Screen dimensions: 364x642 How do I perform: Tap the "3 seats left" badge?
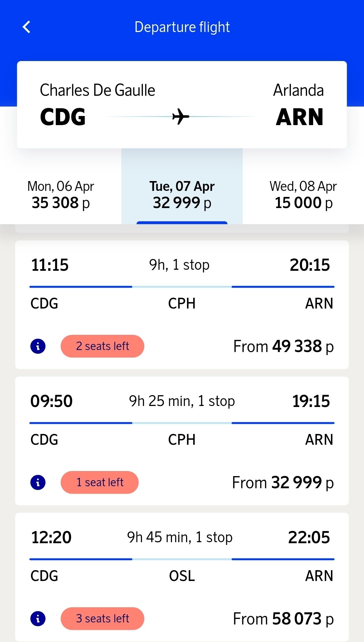pyautogui.click(x=102, y=619)
